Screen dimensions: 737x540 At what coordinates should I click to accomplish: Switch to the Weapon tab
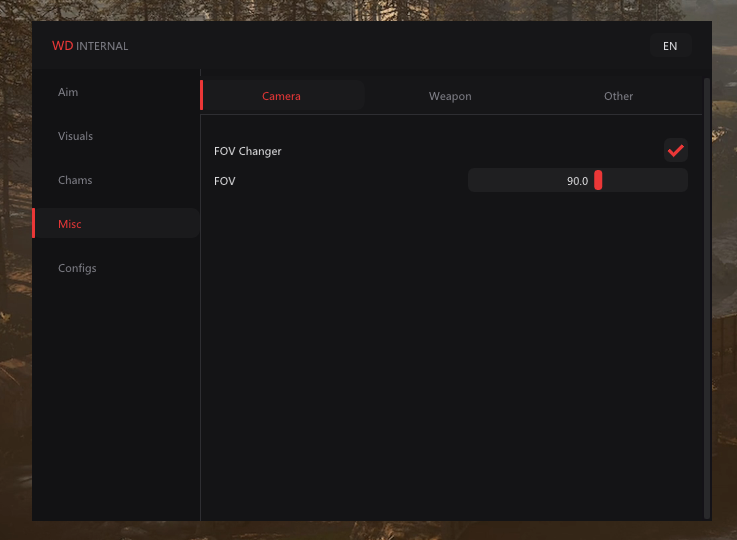[x=450, y=96]
